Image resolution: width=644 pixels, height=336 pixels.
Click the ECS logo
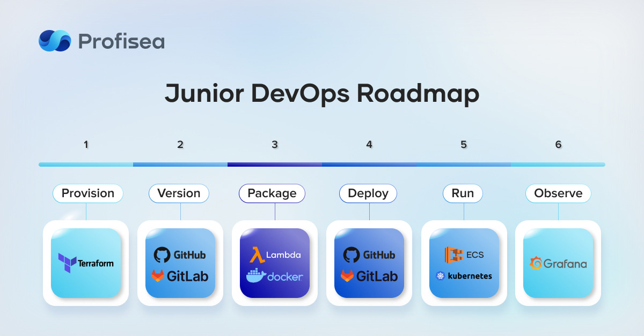pos(464,255)
